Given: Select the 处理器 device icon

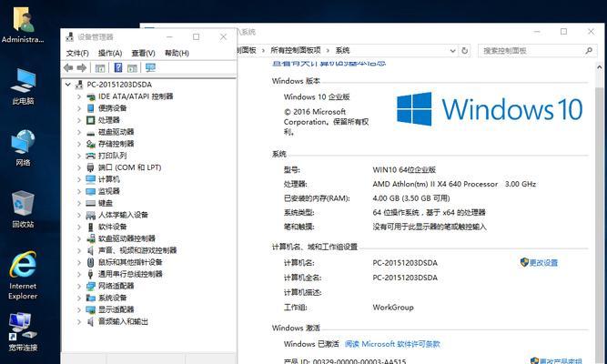Looking at the screenshot, I should click(91, 120).
